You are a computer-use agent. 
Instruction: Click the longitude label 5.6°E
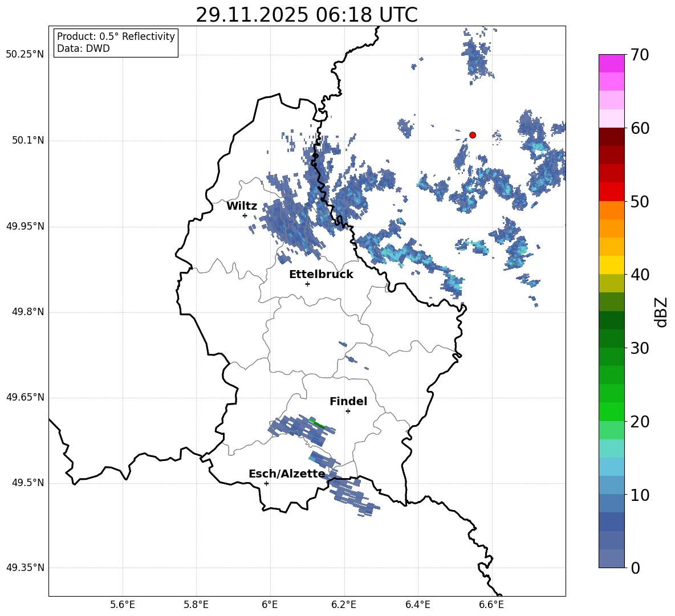click(x=123, y=605)
